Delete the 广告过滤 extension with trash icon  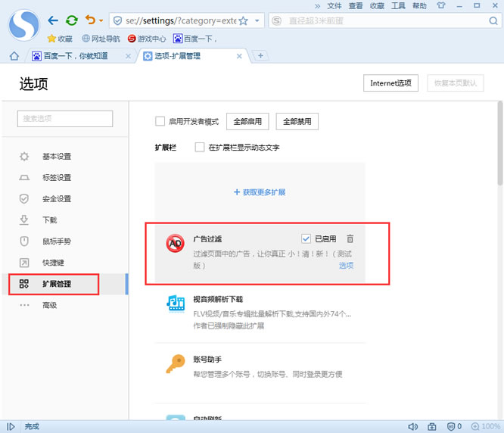click(x=350, y=238)
